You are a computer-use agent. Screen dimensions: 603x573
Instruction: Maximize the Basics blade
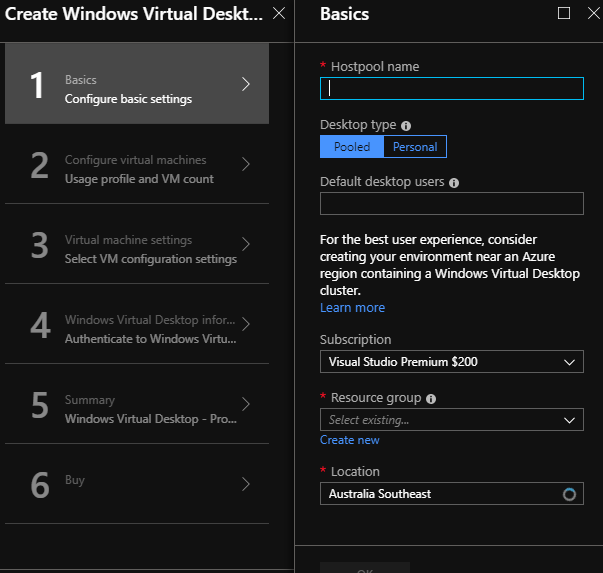(564, 14)
